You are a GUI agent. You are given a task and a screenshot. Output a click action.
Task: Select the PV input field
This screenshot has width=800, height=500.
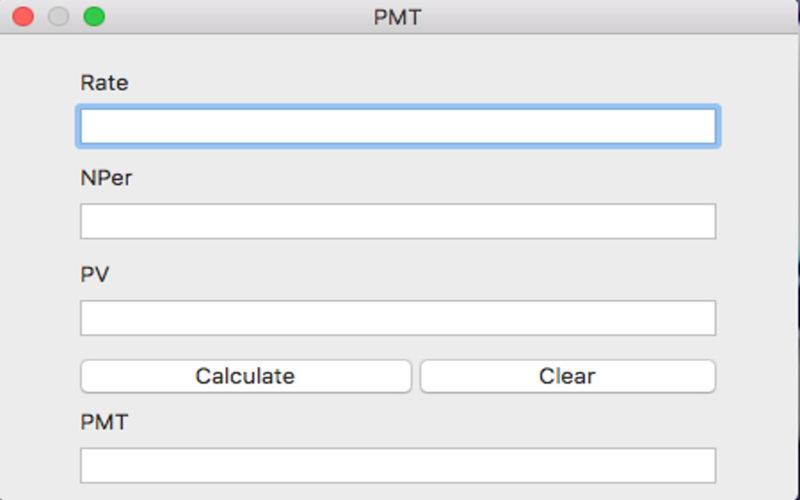398,318
